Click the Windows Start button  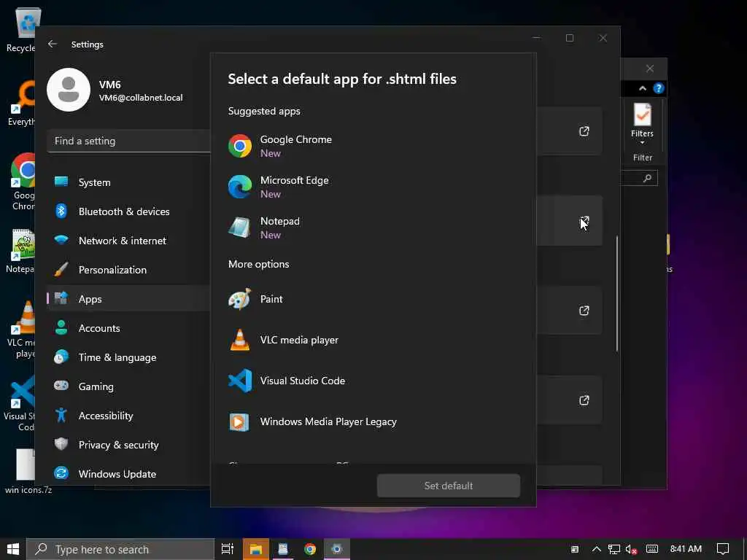tap(13, 549)
